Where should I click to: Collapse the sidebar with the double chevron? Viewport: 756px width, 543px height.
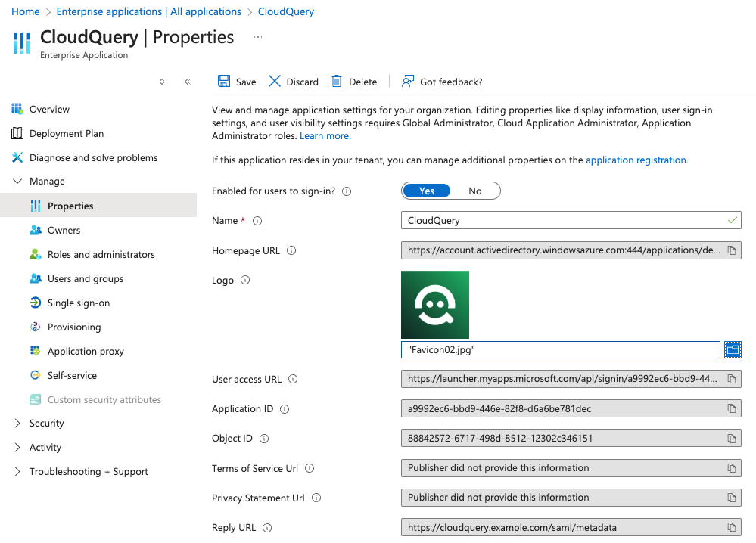click(x=187, y=82)
